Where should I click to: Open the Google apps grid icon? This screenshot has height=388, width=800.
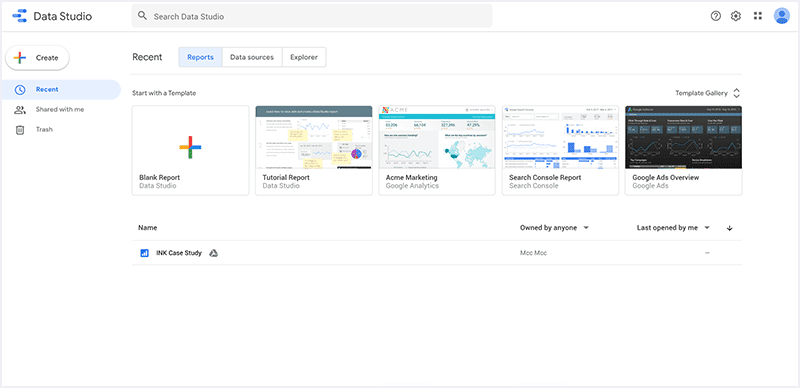[758, 16]
